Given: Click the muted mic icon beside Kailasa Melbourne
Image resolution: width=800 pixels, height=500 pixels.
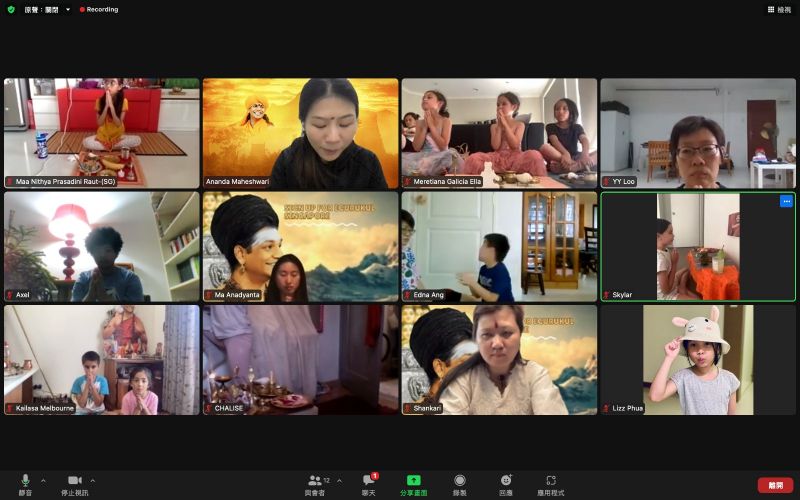Looking at the screenshot, I should (x=10, y=408).
